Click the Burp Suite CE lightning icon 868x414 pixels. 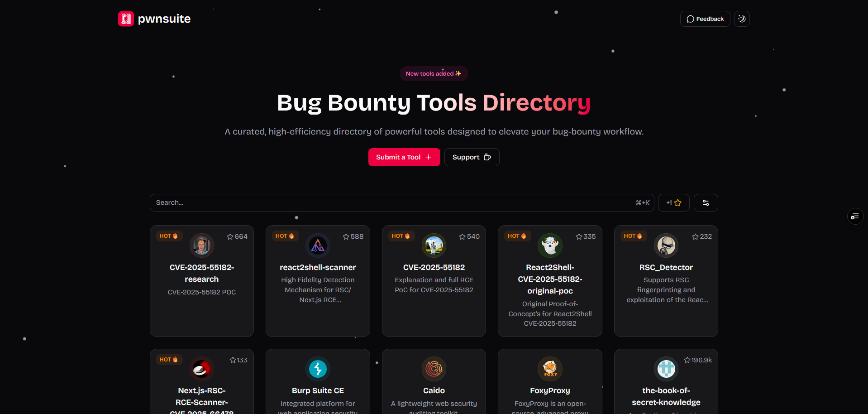tap(318, 369)
